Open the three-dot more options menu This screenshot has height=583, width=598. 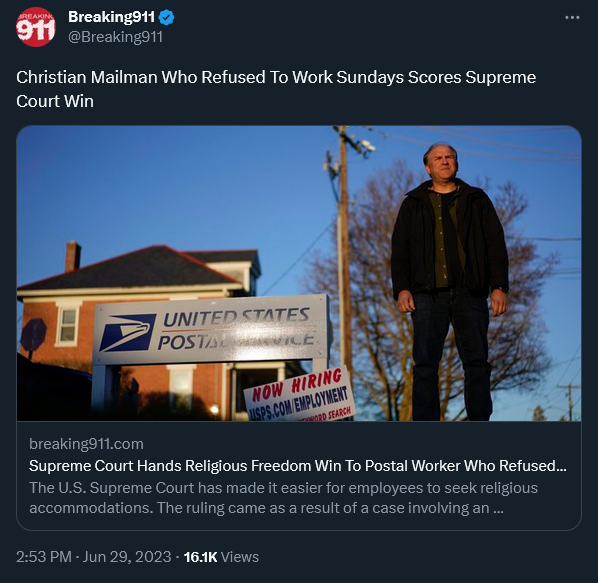572,18
